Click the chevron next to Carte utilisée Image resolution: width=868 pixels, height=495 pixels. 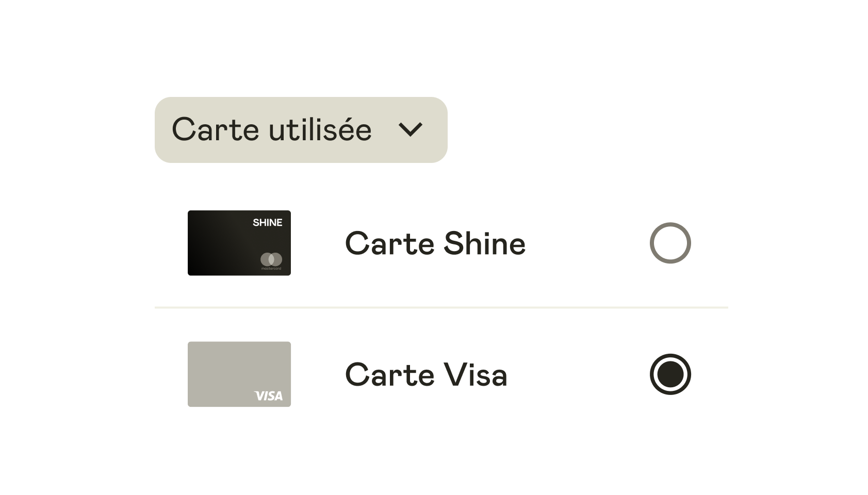pyautogui.click(x=411, y=130)
